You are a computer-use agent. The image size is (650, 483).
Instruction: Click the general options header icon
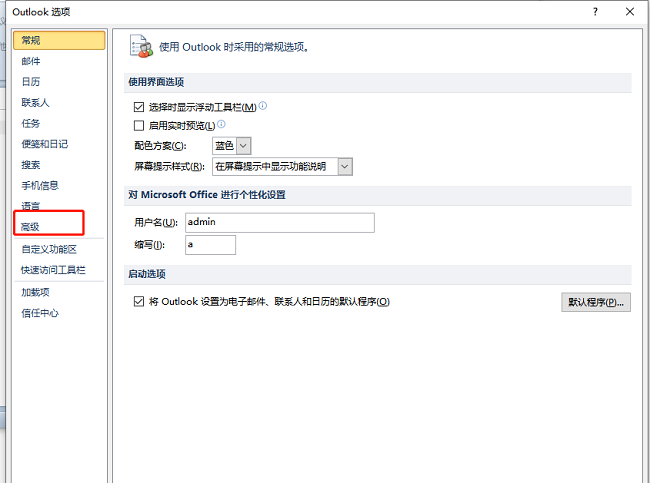(141, 46)
